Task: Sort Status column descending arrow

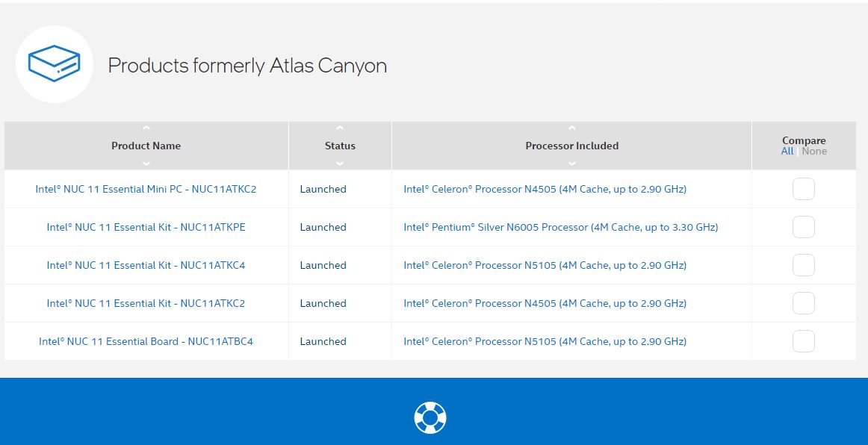Action: pyautogui.click(x=340, y=163)
